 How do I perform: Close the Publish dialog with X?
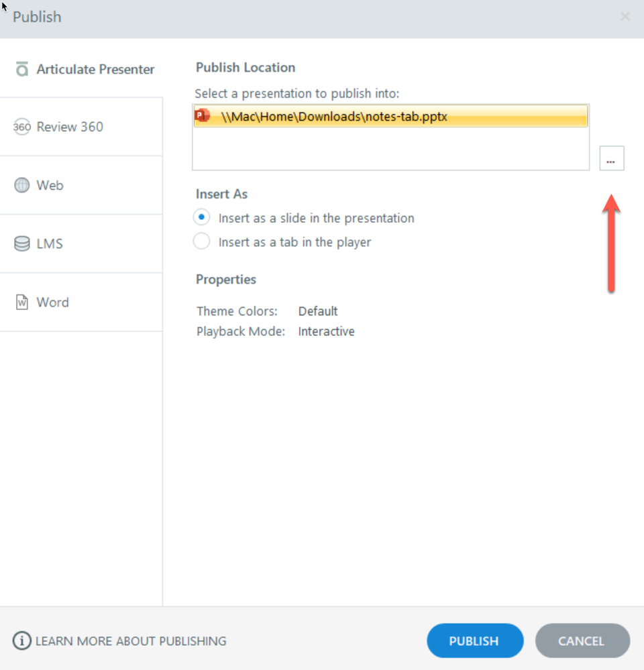pyautogui.click(x=625, y=17)
